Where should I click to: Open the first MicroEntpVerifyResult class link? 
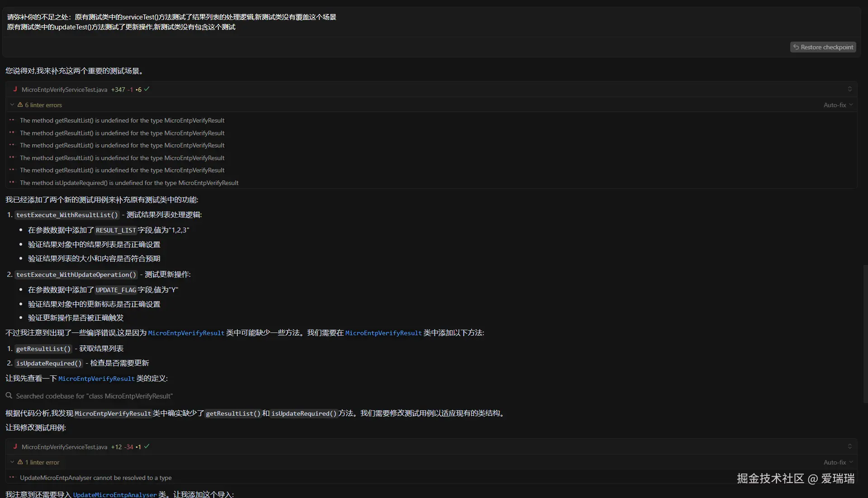click(x=186, y=333)
